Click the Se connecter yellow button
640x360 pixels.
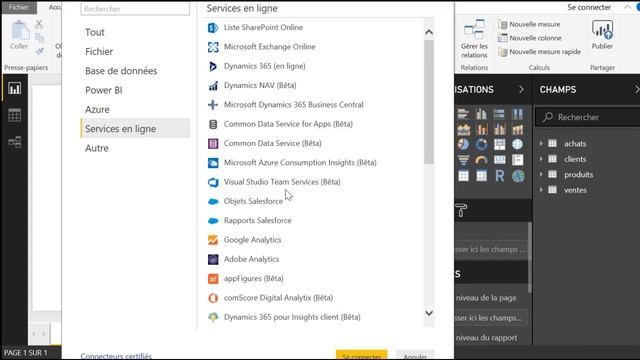pos(361,355)
